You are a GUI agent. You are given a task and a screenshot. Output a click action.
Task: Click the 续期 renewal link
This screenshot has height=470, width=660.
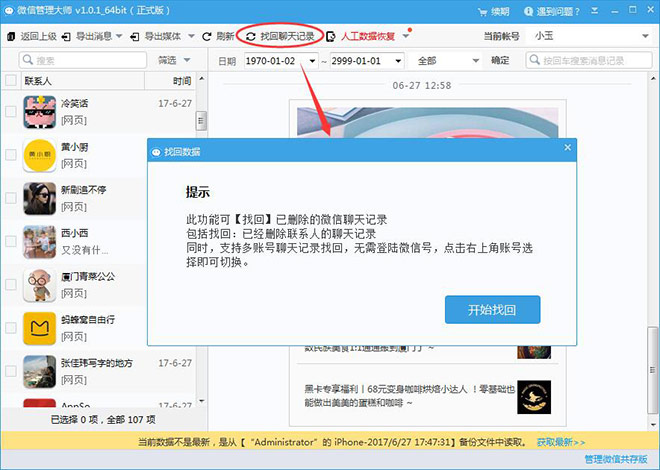click(x=500, y=11)
